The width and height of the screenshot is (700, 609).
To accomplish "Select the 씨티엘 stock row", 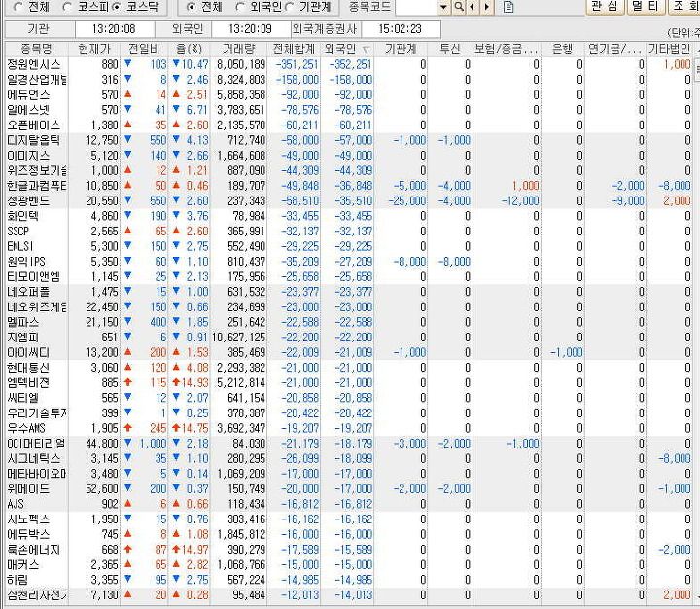I will tap(349, 398).
